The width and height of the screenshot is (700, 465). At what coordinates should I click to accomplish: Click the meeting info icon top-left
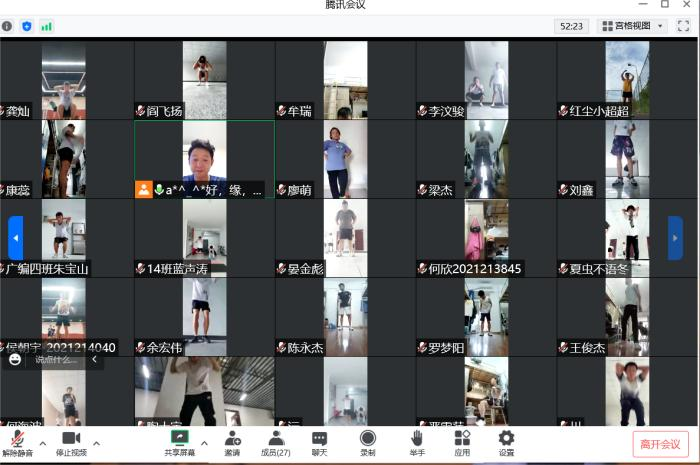[7, 26]
